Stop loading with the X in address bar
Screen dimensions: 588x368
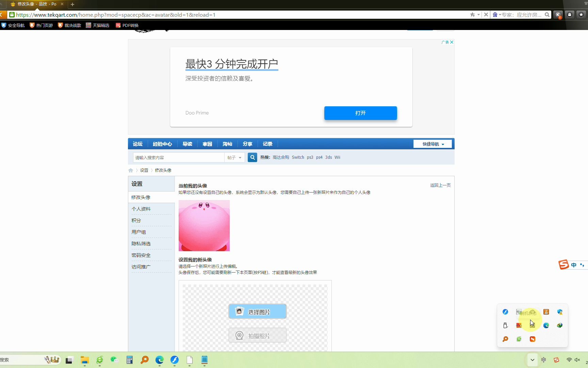pyautogui.click(x=486, y=15)
